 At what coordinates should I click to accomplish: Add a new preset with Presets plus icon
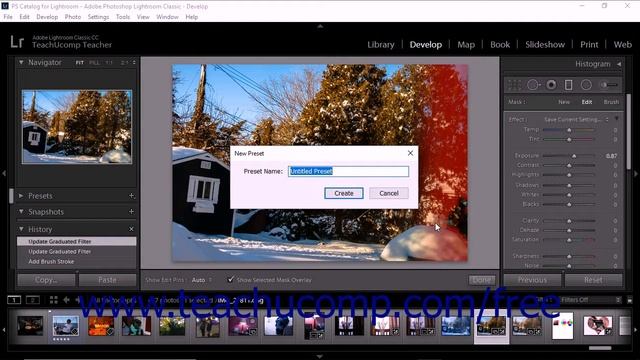pyautogui.click(x=131, y=196)
